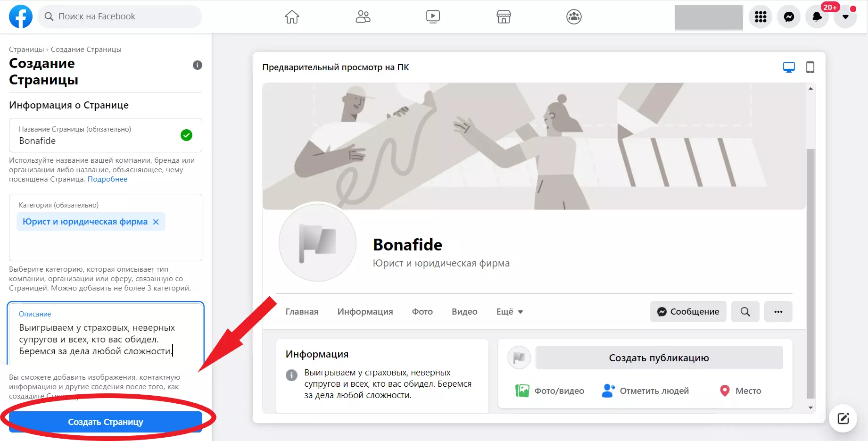
Task: Open the Groups icon in top bar
Action: [574, 17]
